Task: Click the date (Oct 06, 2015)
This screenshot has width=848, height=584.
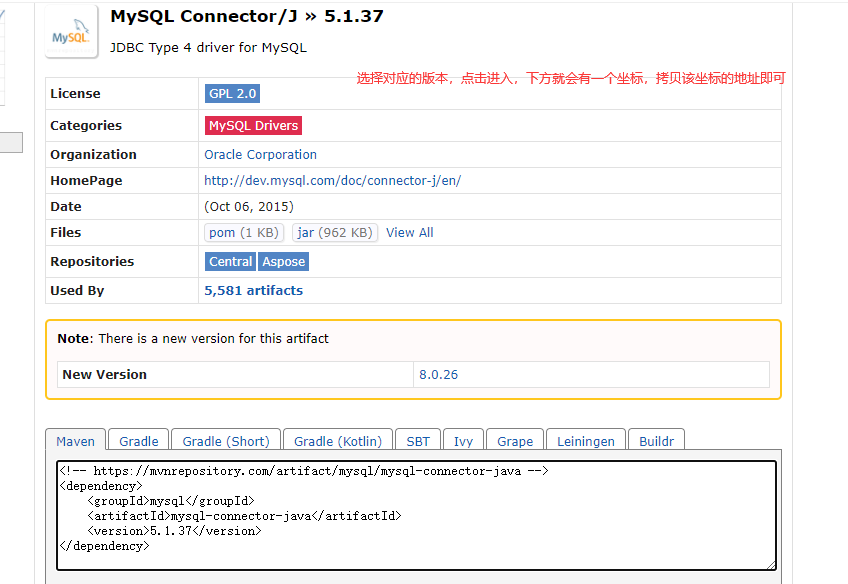Action: (249, 207)
